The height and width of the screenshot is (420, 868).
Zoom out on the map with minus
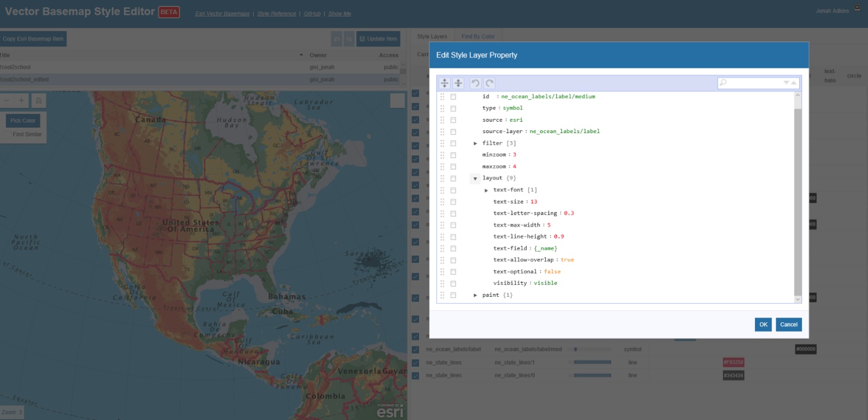tap(7, 101)
